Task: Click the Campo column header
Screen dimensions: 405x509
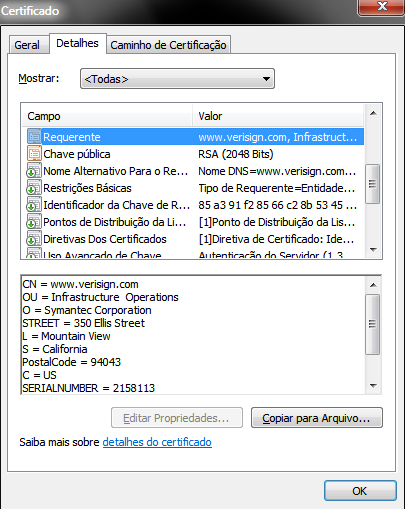Action: (107, 116)
